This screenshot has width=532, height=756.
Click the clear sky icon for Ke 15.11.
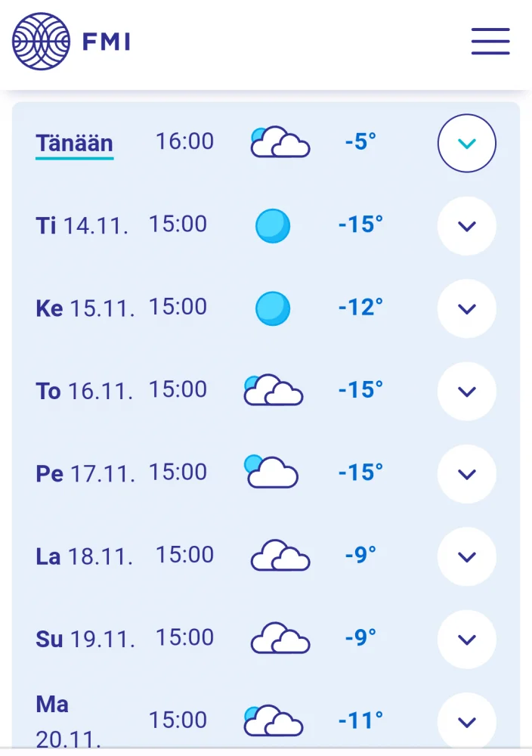point(273,308)
